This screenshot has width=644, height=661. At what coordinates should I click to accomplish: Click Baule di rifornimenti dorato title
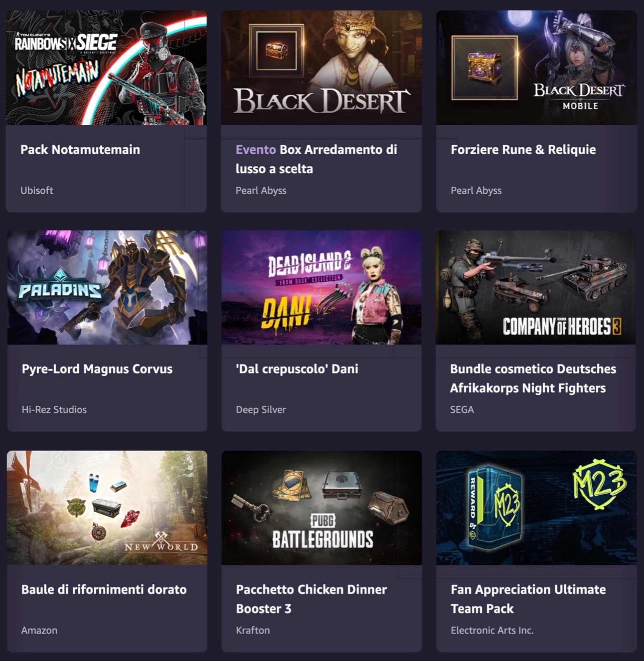tap(104, 590)
